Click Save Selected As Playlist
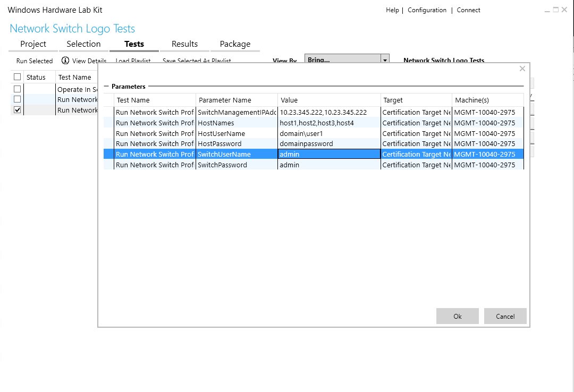 (x=197, y=61)
